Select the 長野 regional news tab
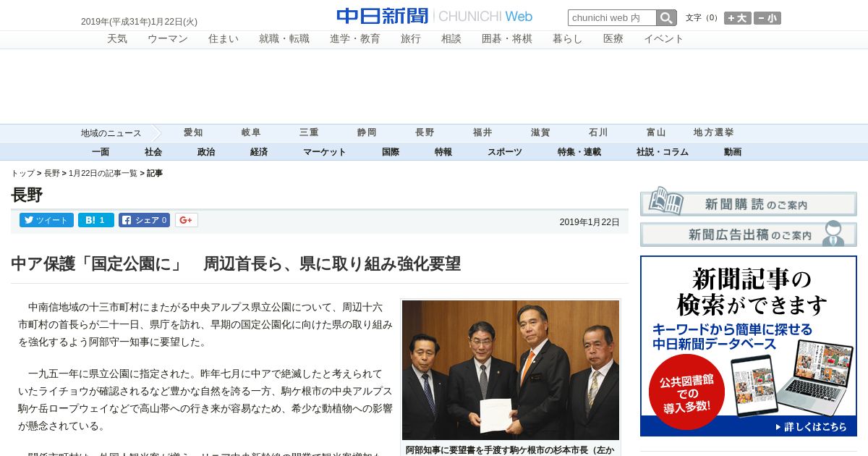The image size is (868, 456). 425,133
